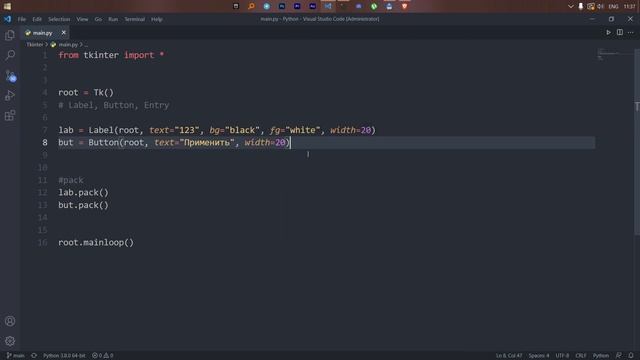Open After Effects from the taskbar
Viewport: 640px width, 360px height.
point(313,6)
